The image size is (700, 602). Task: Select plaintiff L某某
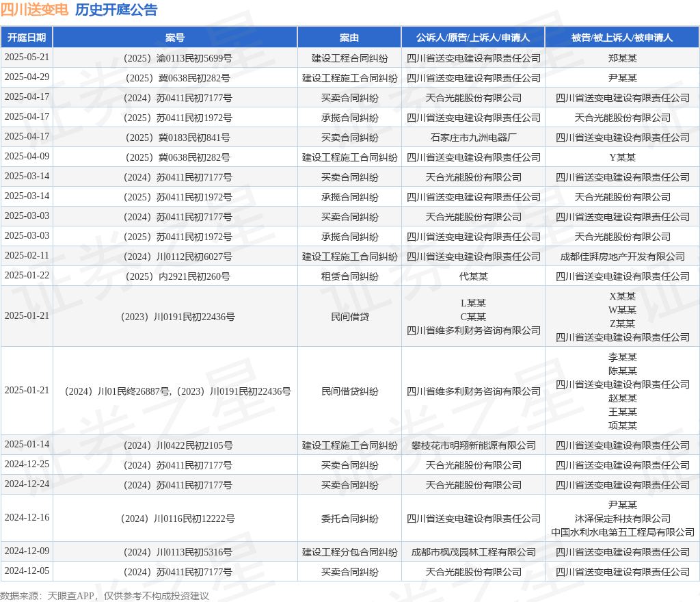coord(473,303)
